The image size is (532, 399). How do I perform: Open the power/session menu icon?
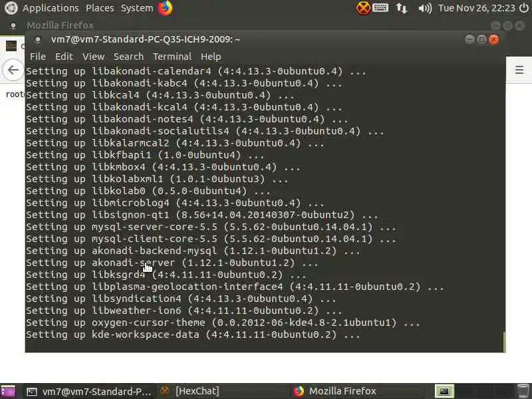click(524, 8)
